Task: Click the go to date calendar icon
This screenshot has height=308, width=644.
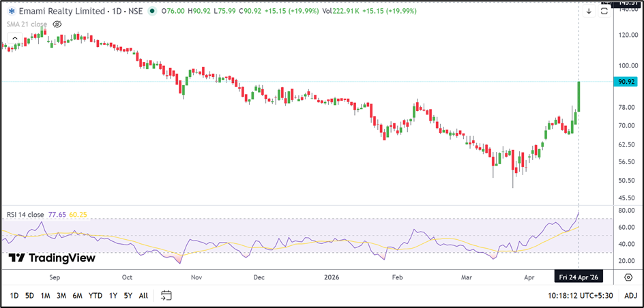Action: pos(166,295)
